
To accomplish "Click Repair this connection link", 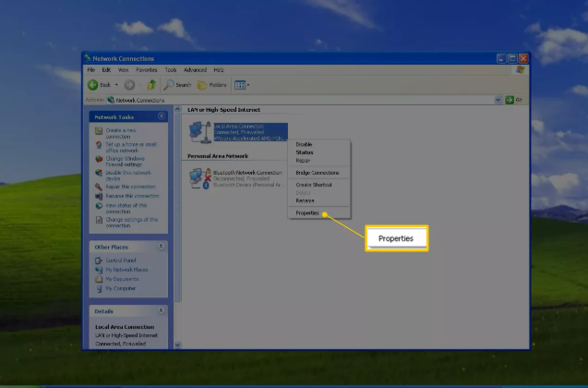I will point(130,187).
